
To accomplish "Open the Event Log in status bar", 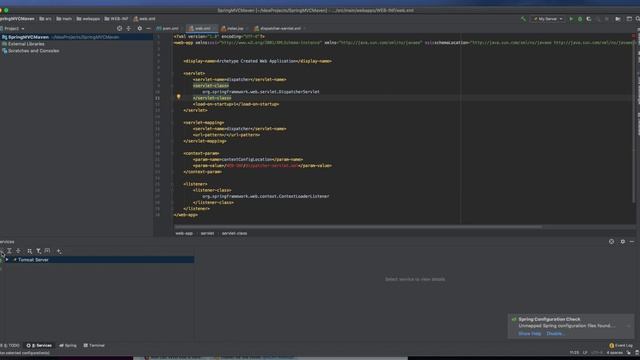I will 621,345.
